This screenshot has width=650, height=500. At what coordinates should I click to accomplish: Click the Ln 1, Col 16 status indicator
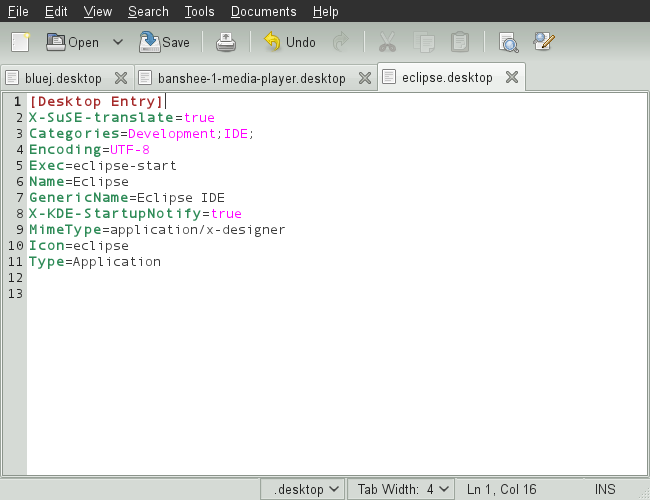(501, 489)
